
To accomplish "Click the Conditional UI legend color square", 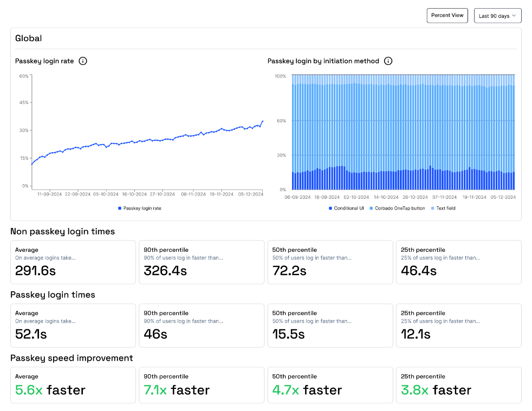I will (330, 208).
